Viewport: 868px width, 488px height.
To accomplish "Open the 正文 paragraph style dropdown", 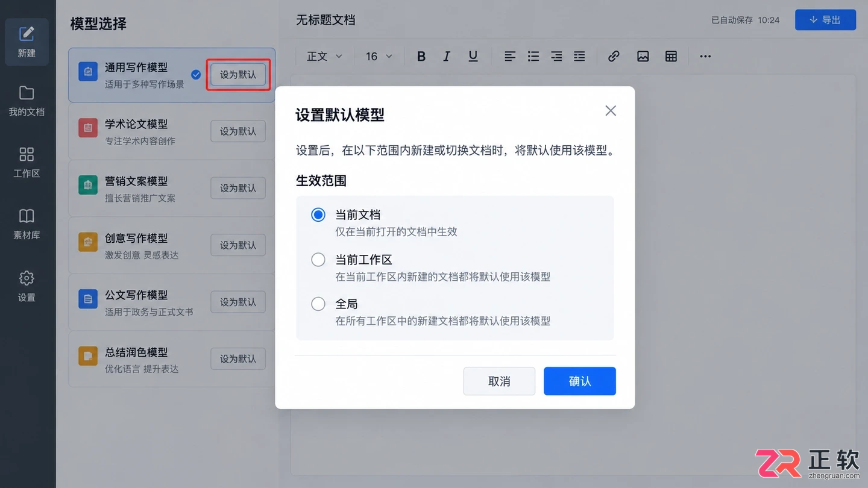I will (324, 56).
